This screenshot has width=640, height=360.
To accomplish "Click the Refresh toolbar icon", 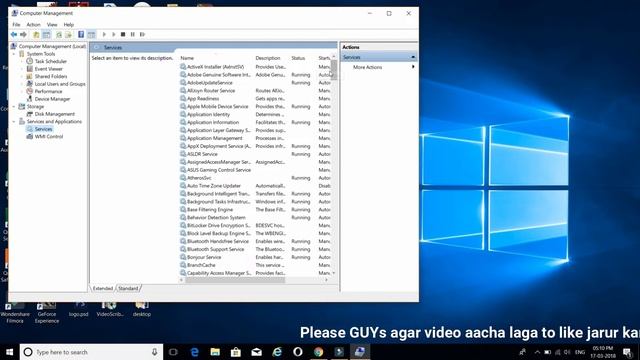I will click(x=59, y=35).
